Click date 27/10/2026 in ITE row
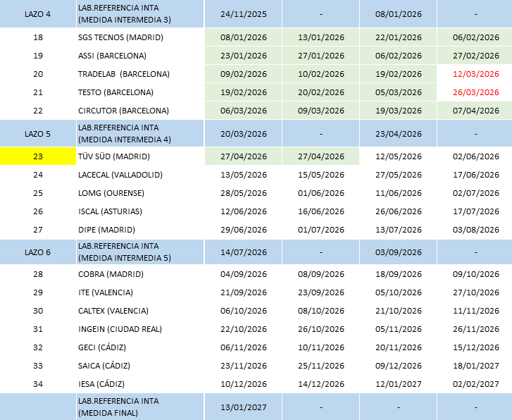 pos(476,292)
